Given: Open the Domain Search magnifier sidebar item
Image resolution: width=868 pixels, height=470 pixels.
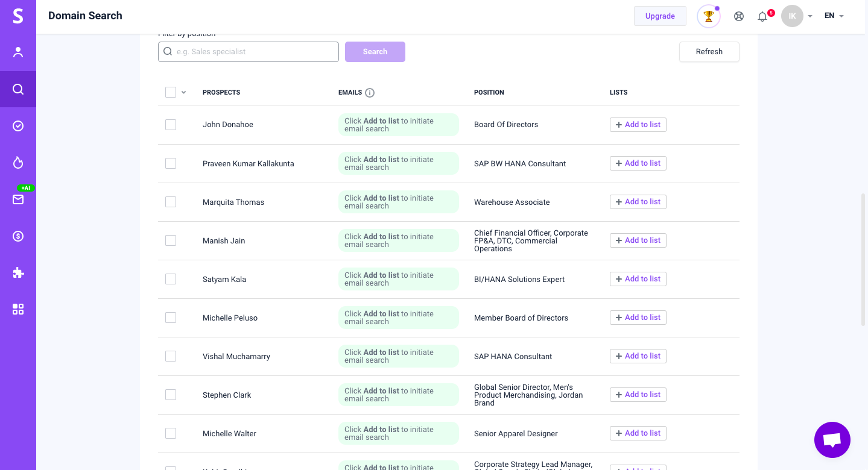Looking at the screenshot, I should click(18, 89).
